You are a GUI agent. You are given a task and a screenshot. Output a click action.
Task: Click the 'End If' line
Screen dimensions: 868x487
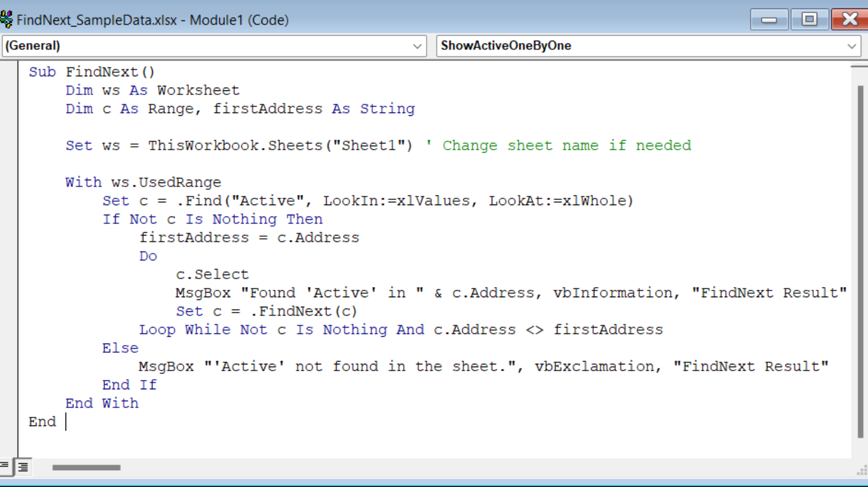click(x=129, y=385)
